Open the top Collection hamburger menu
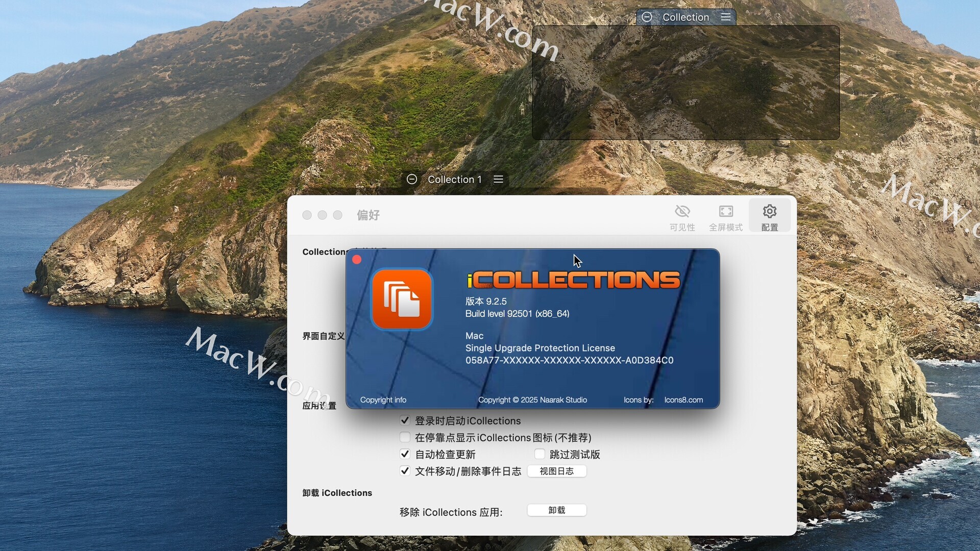The height and width of the screenshot is (551, 980). coord(725,17)
